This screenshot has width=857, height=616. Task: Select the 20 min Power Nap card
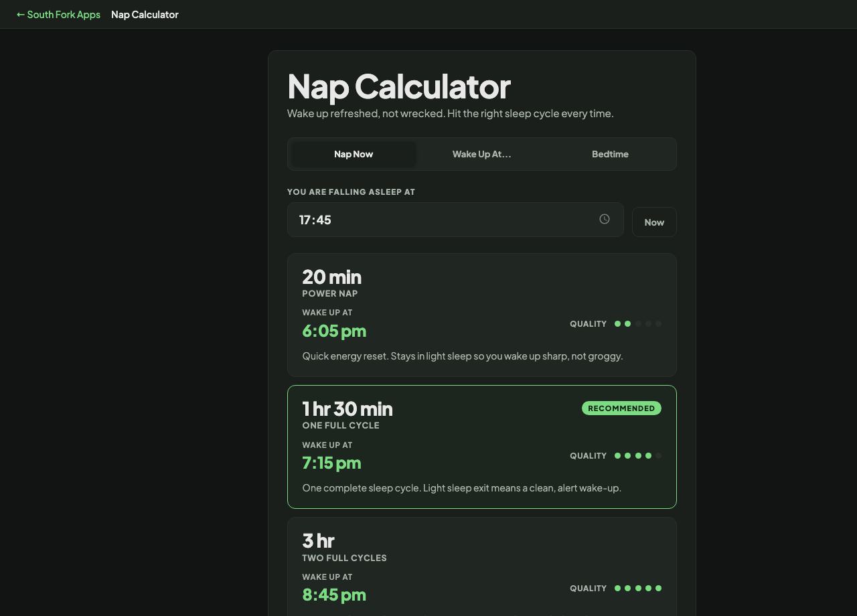[x=482, y=315]
